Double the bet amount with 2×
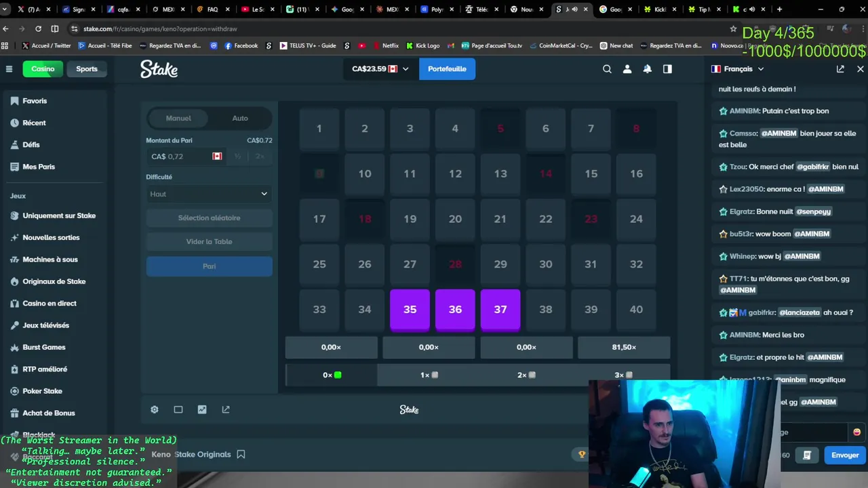The width and height of the screenshot is (868, 488). 259,157
